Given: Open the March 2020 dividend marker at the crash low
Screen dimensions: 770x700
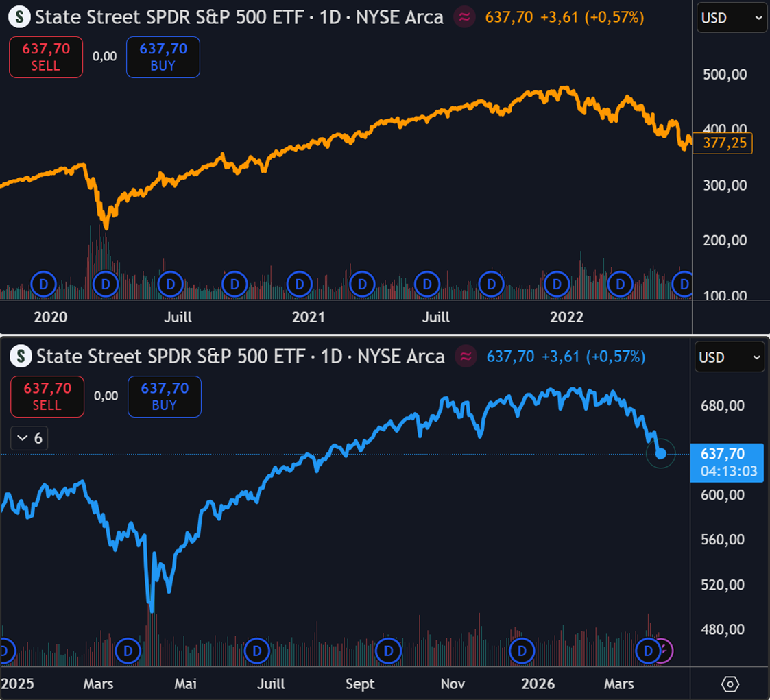Looking at the screenshot, I should [x=106, y=285].
